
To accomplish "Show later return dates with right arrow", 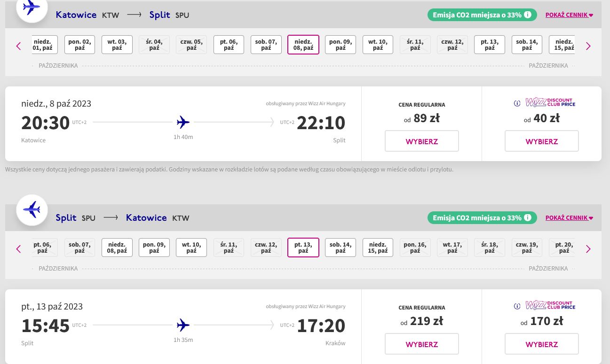I will point(588,249).
